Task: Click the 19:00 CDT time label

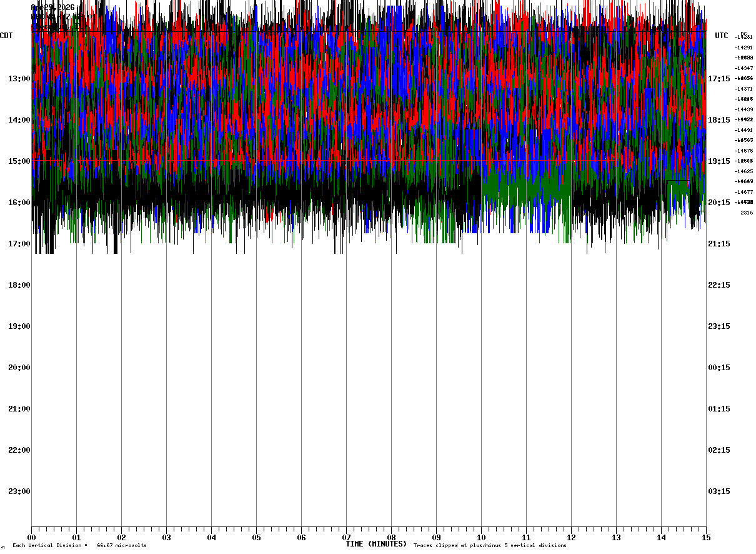Action: click(19, 326)
